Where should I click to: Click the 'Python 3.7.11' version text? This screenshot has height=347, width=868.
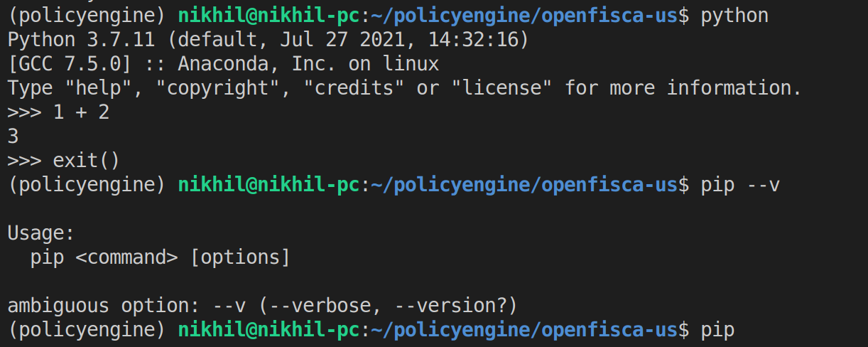point(81,39)
